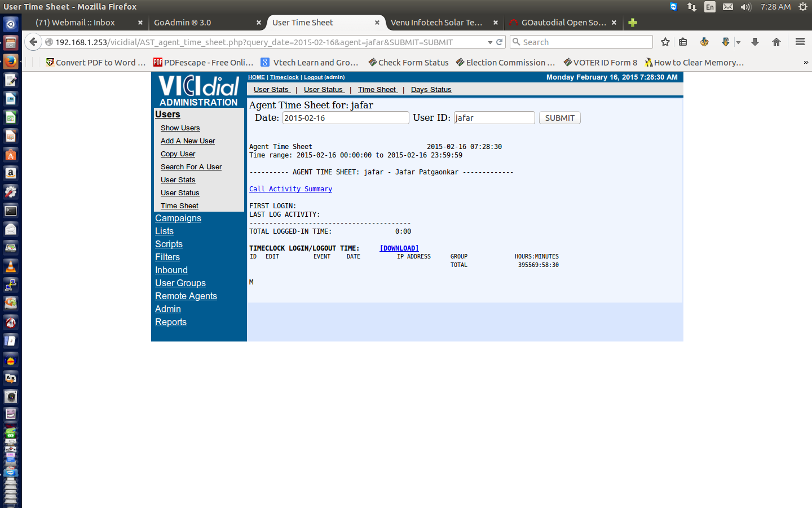Open the Amazon launcher icon
This screenshot has width=812, height=508.
point(11,173)
